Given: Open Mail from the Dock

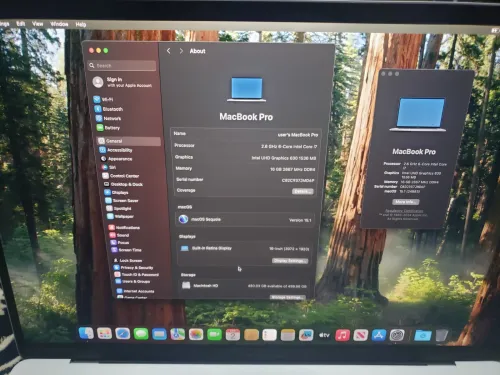Looking at the screenshot, I should click(x=159, y=334).
